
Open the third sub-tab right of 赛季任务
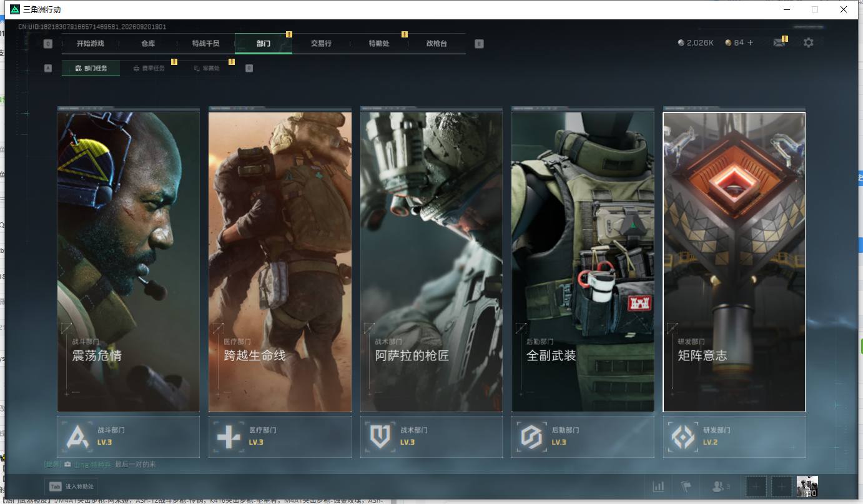tap(207, 68)
